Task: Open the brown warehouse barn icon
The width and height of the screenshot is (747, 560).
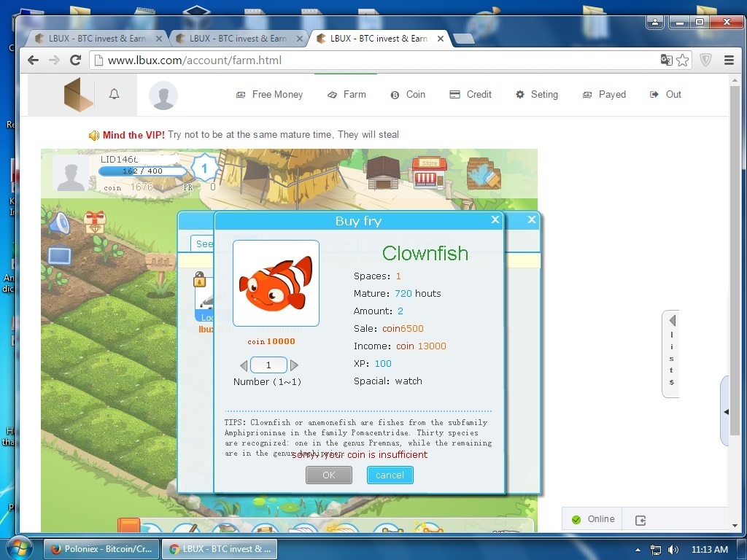Action: [x=383, y=174]
